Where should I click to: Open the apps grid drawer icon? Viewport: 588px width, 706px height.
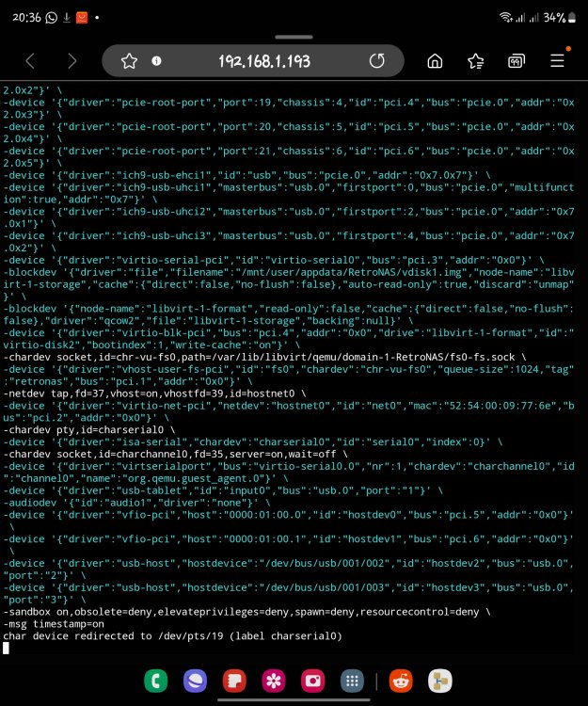pos(352,681)
